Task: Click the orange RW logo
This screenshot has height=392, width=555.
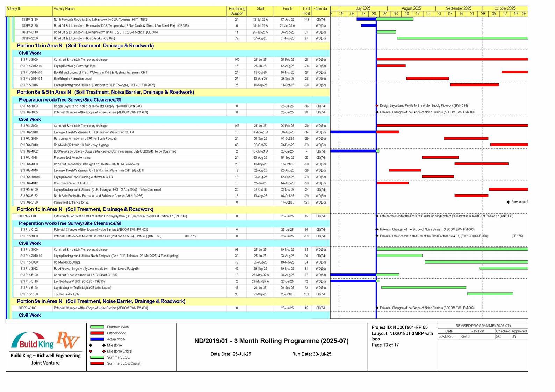Action: pos(69,340)
